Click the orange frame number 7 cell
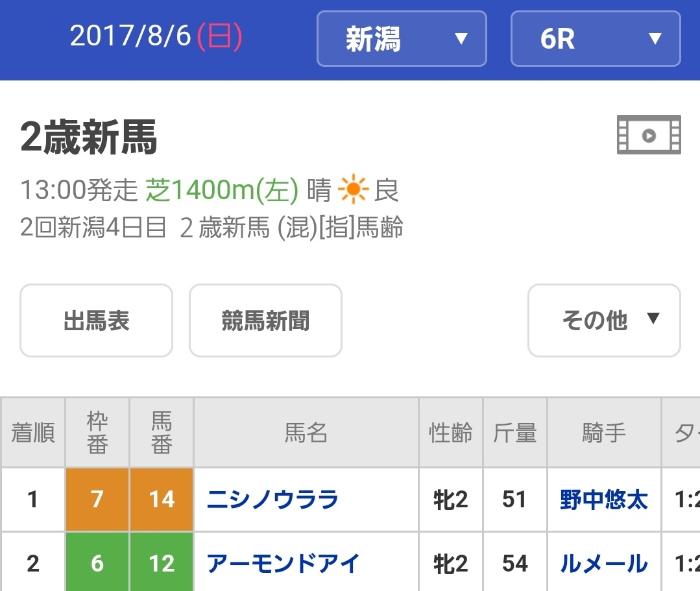700x591 pixels. (x=97, y=500)
